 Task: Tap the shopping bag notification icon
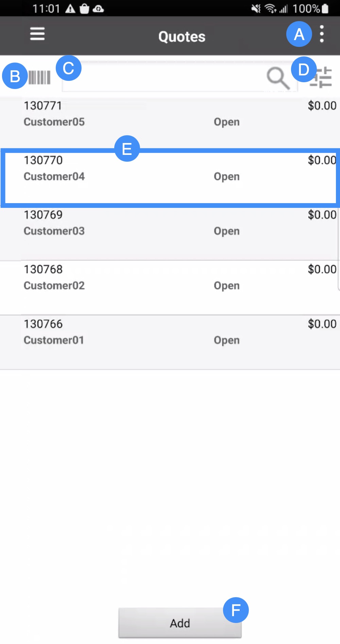pos(84,9)
